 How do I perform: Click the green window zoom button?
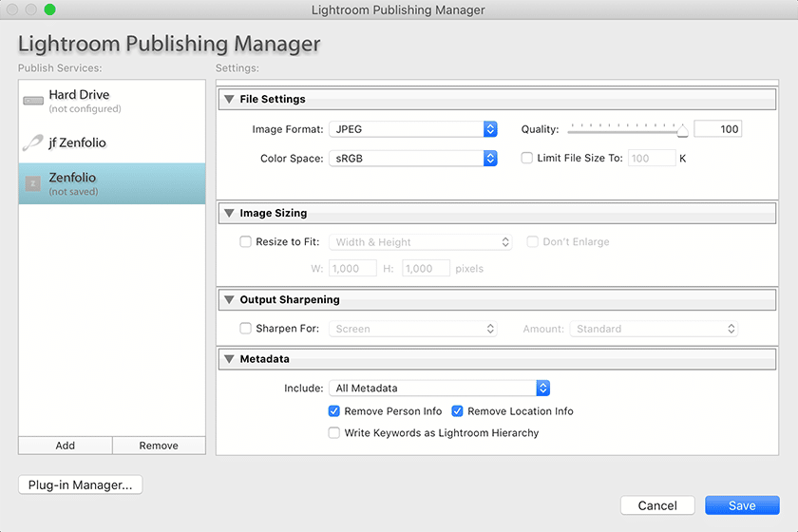[x=49, y=9]
